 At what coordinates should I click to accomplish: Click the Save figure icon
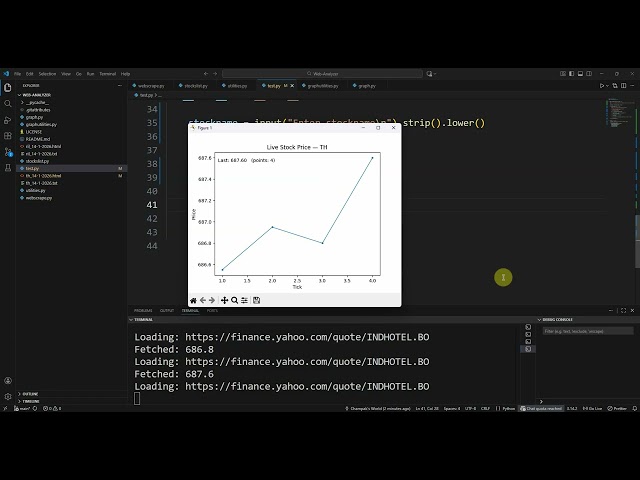(x=256, y=300)
